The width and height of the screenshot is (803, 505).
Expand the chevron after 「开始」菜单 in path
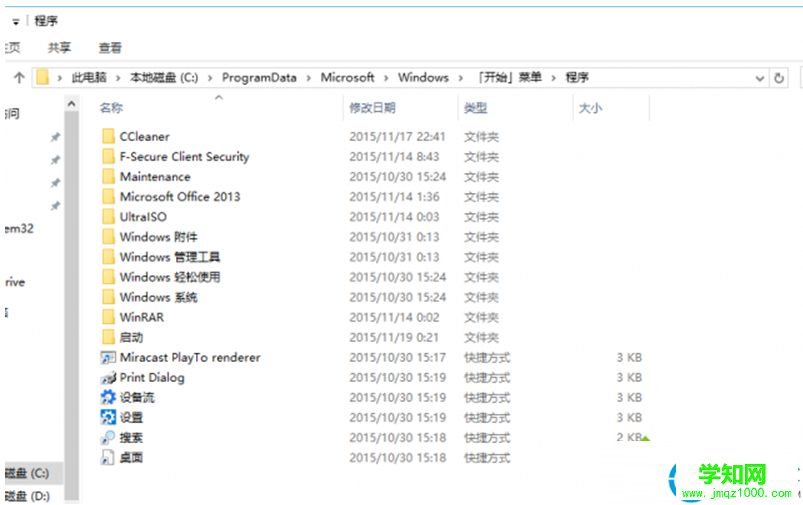point(554,78)
